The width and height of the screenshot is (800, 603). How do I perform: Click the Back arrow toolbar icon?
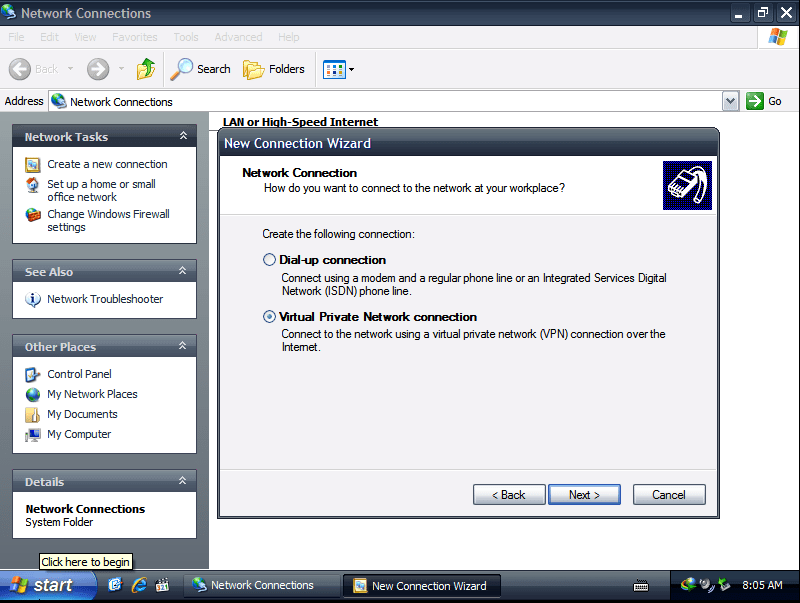tap(20, 69)
